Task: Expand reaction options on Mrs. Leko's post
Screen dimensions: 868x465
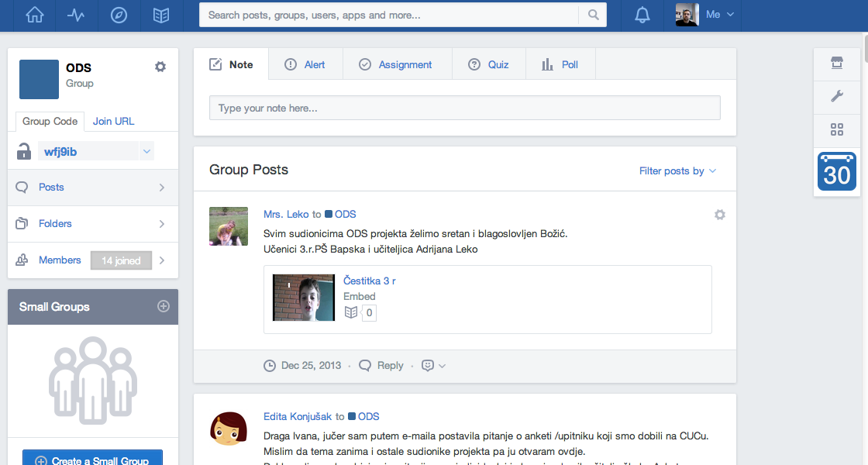Action: [434, 366]
